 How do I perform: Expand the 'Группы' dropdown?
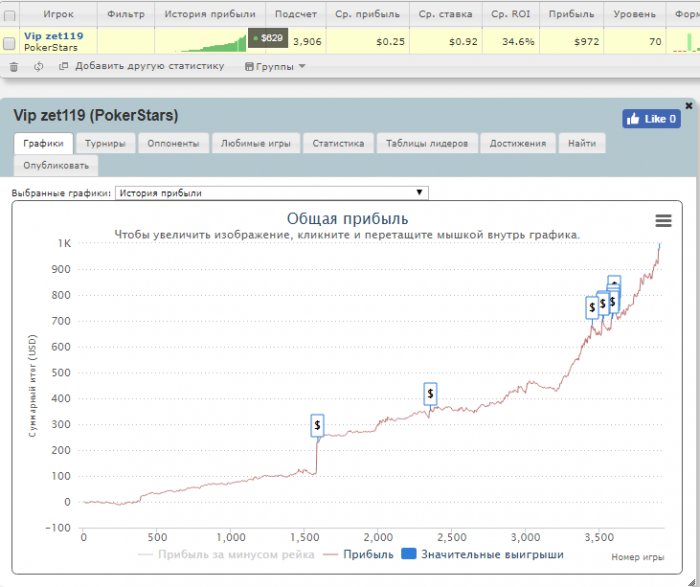275,67
